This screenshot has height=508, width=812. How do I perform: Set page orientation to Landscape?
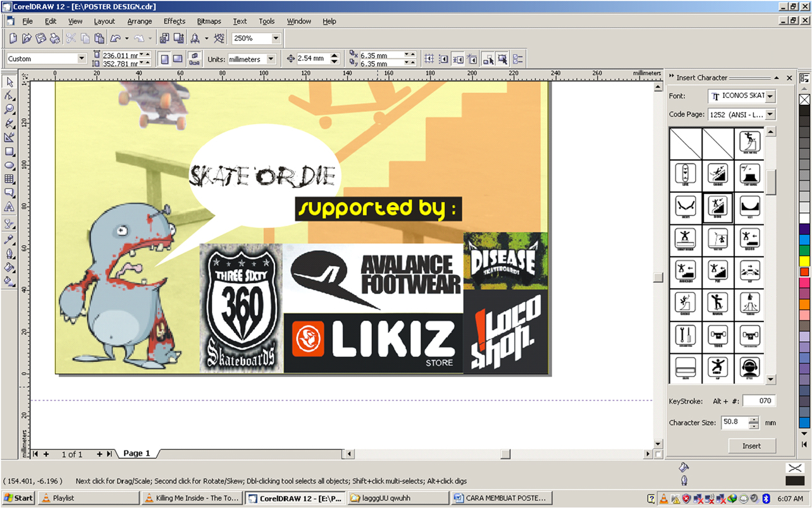178,59
